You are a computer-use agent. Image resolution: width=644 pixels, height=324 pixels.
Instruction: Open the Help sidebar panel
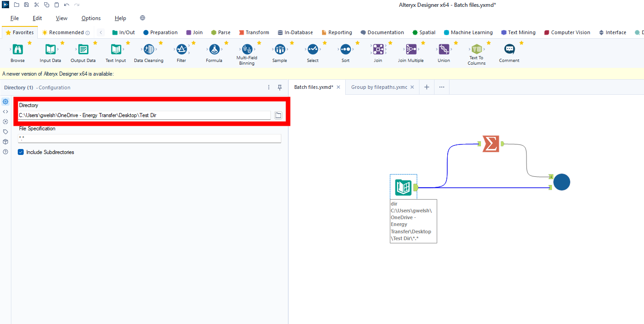tap(5, 152)
